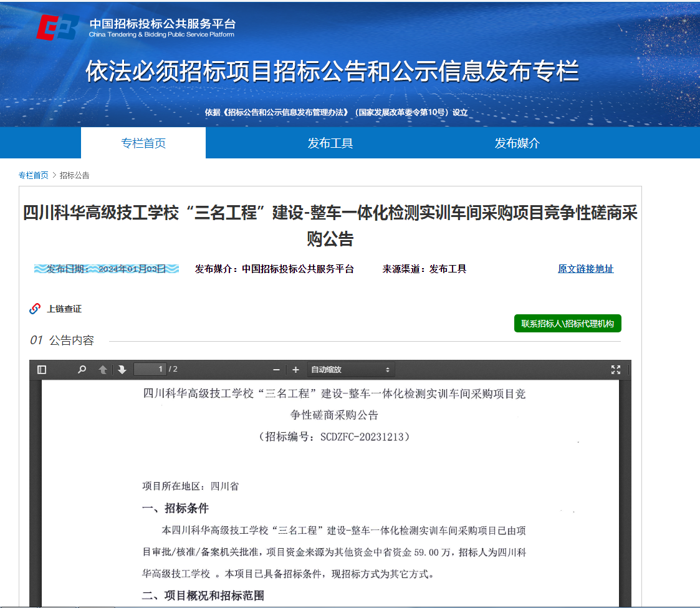
Task: Click the 上链查证 text link
Action: coord(64,309)
